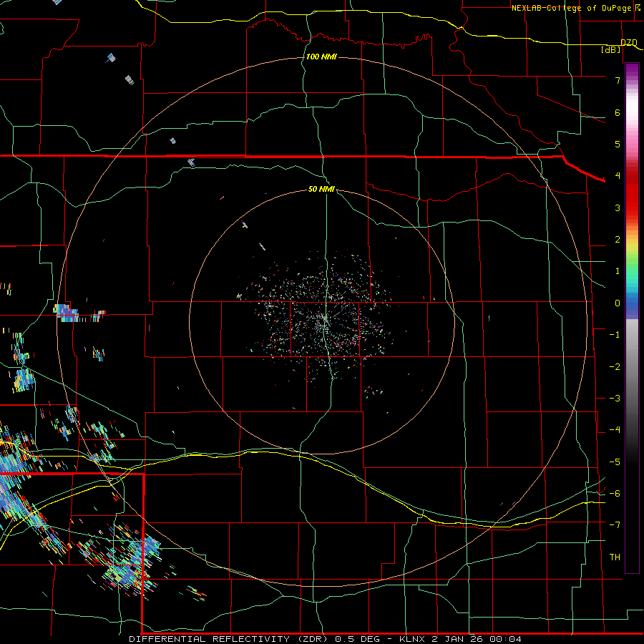The height and width of the screenshot is (644, 644).
Task: Click the scale value 4 label
Action: (x=618, y=176)
